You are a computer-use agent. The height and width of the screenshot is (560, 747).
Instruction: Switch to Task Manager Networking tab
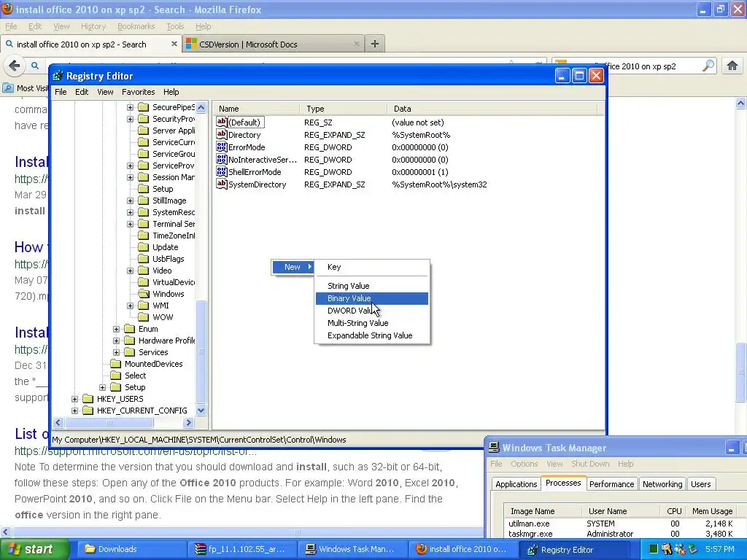[662, 484]
